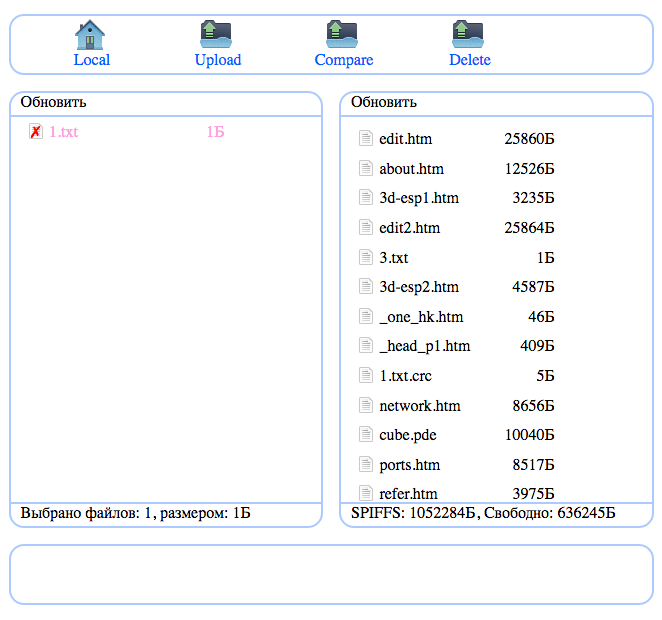Image resolution: width=662 pixels, height=620 pixels.
Task: Click the file icon beside refer.htm
Action: (366, 493)
